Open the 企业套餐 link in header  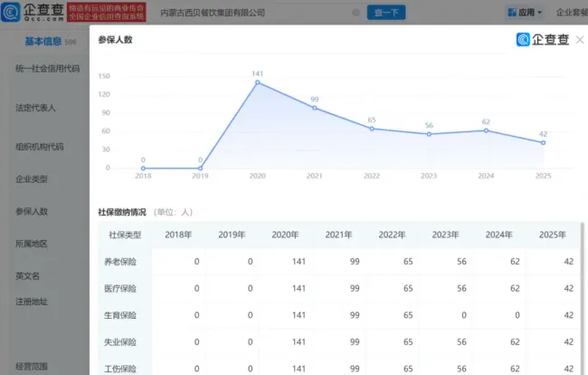pos(572,13)
